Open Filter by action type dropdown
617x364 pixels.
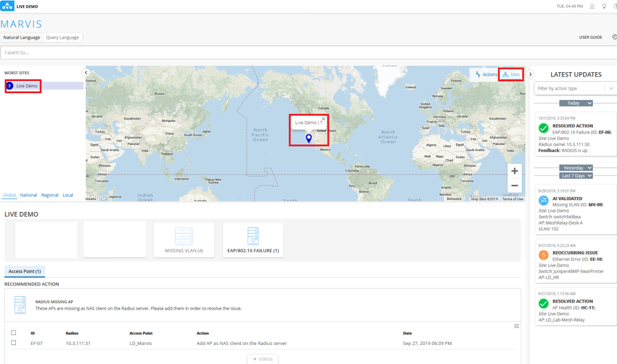(x=575, y=89)
